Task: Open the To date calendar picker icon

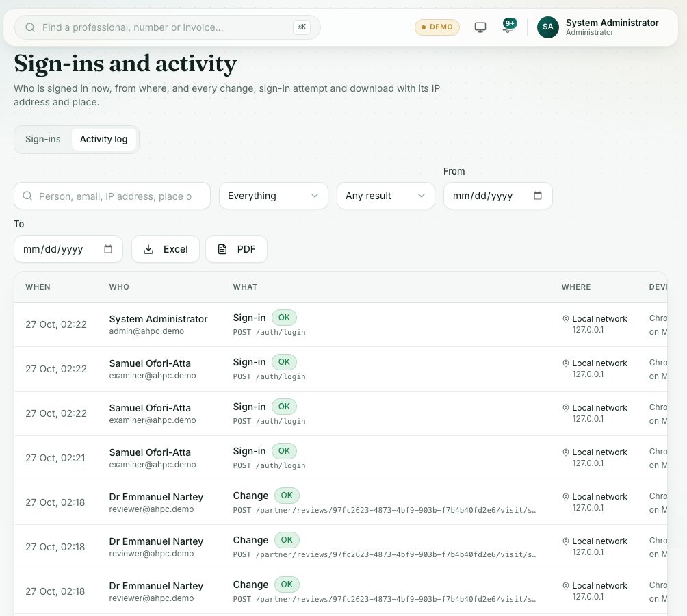Action: (x=108, y=249)
